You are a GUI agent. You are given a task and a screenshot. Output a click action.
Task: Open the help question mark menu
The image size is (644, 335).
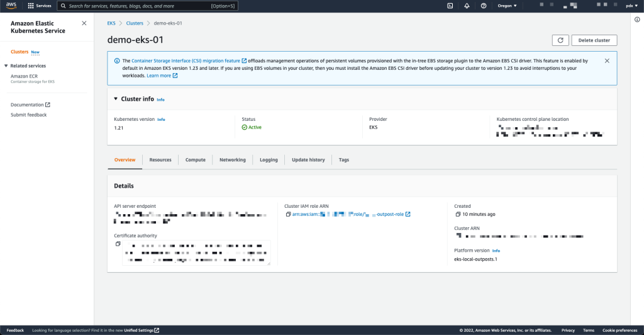click(x=484, y=6)
